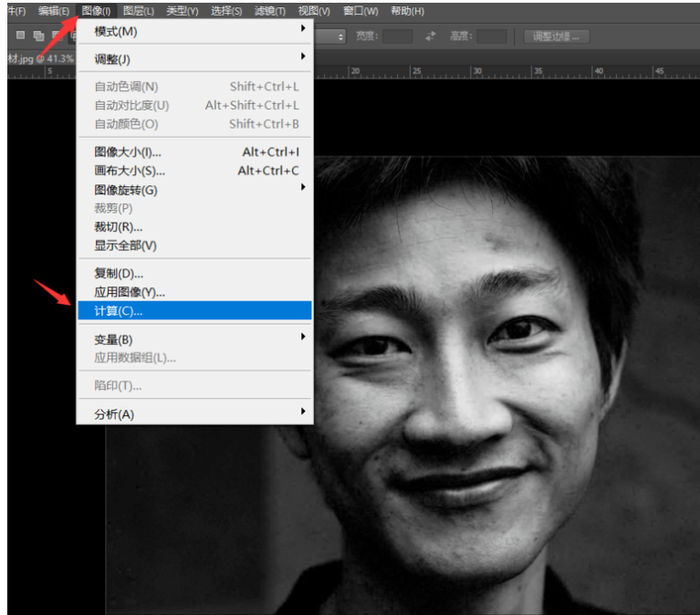The width and height of the screenshot is (700, 615).
Task: Click the Add to selection icon
Action: (x=39, y=36)
